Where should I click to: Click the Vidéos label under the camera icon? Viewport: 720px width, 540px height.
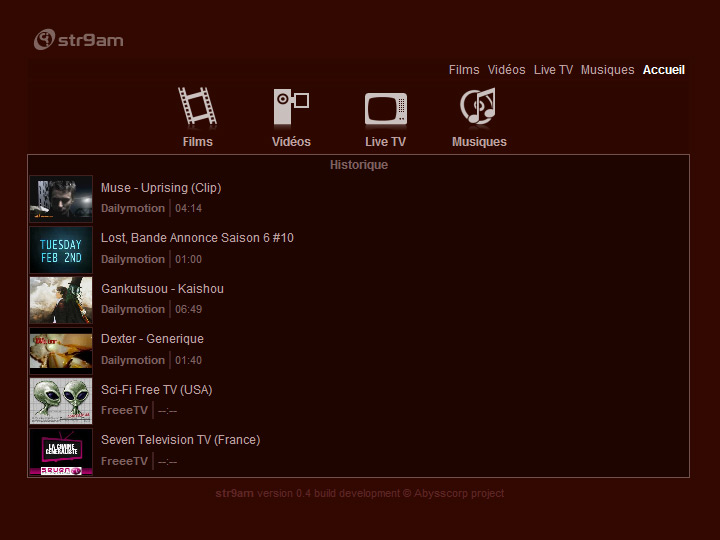[x=291, y=142]
